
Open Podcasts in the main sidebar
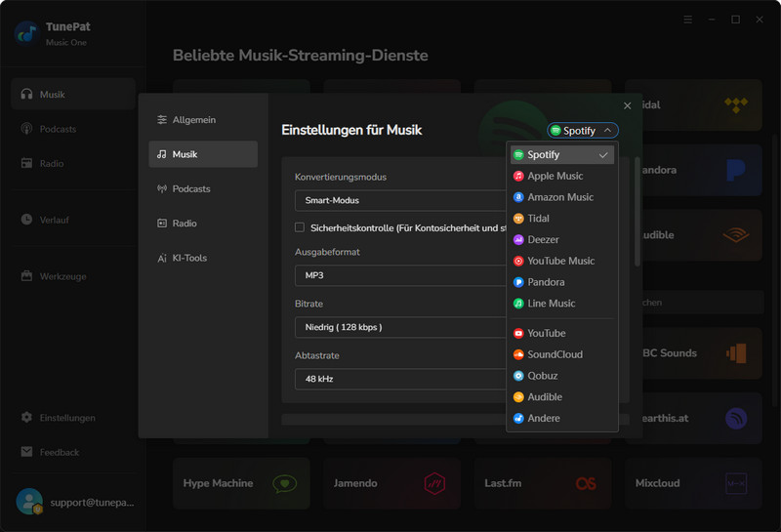pyautogui.click(x=73, y=129)
